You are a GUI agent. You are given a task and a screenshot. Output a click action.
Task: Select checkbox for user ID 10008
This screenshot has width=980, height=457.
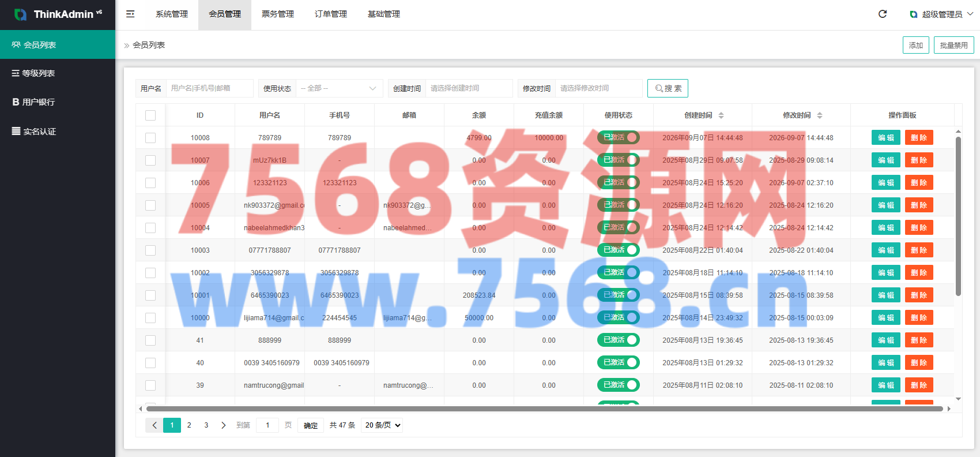tap(150, 138)
